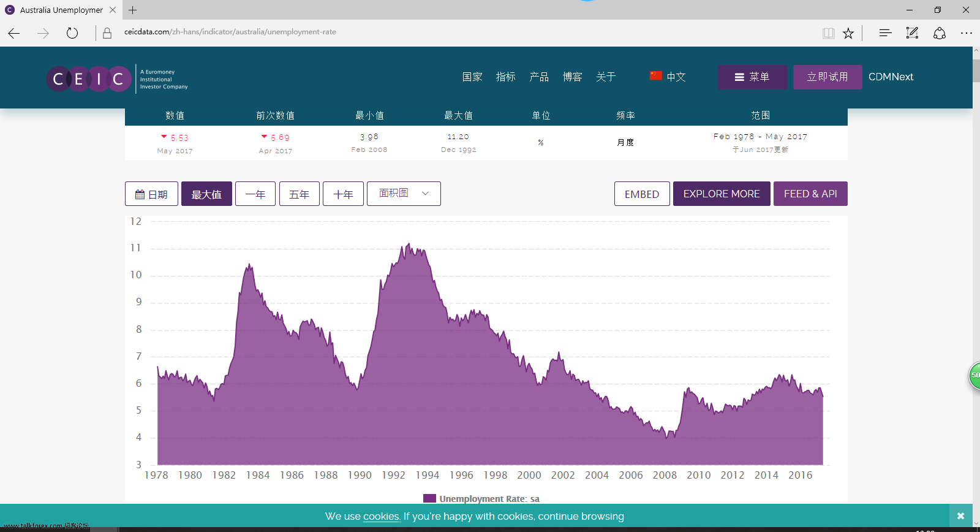
Task: Click the green 50 side badge
Action: coord(974,375)
